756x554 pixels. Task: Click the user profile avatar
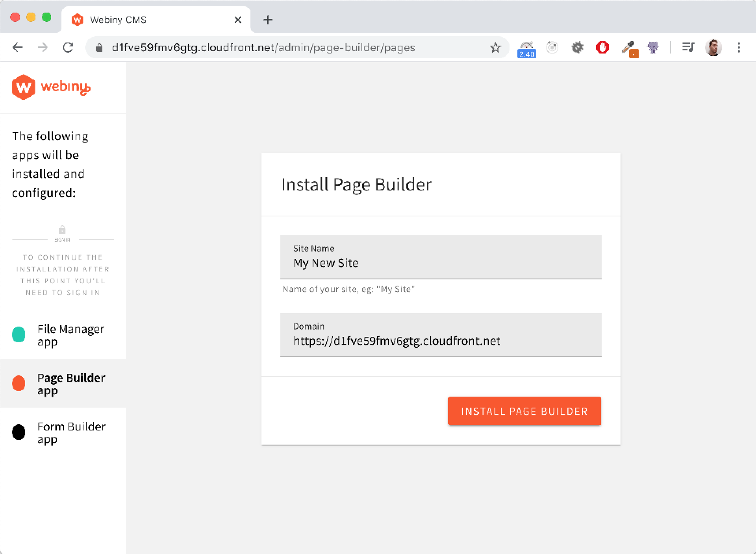pos(713,48)
